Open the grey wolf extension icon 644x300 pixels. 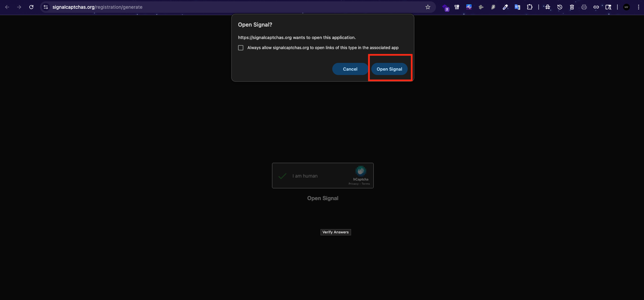click(x=481, y=7)
